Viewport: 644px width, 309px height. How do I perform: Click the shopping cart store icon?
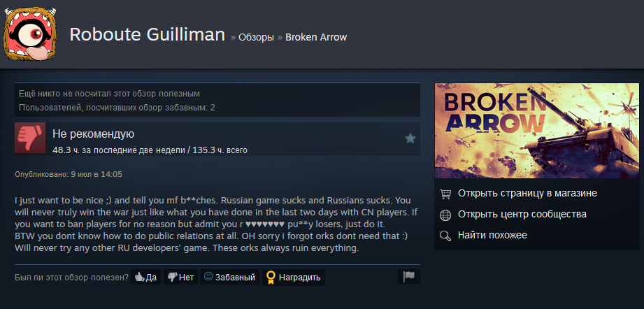tap(445, 194)
